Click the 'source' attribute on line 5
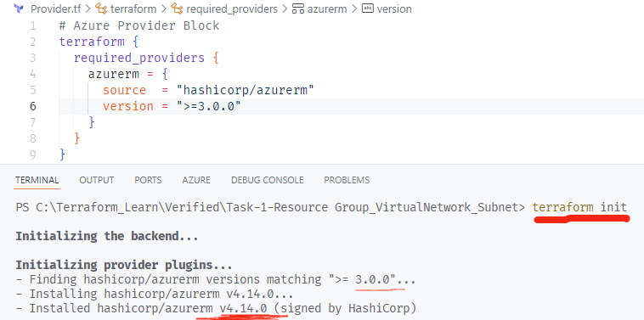Image resolution: width=644 pixels, height=320 pixels. click(124, 90)
